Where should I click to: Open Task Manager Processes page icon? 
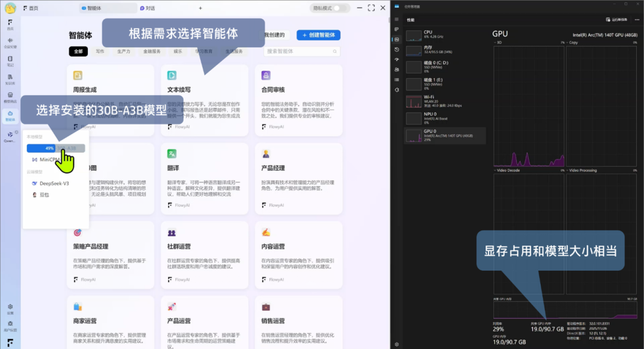pos(397,29)
